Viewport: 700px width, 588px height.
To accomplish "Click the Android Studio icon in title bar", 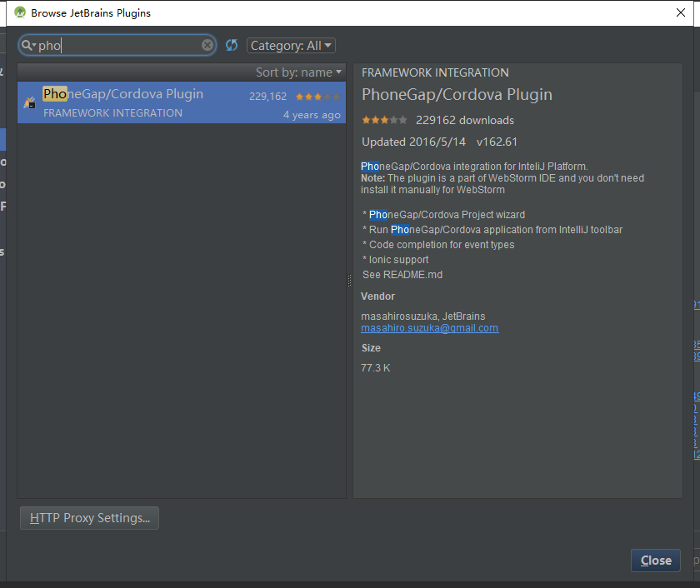I will [x=20, y=12].
